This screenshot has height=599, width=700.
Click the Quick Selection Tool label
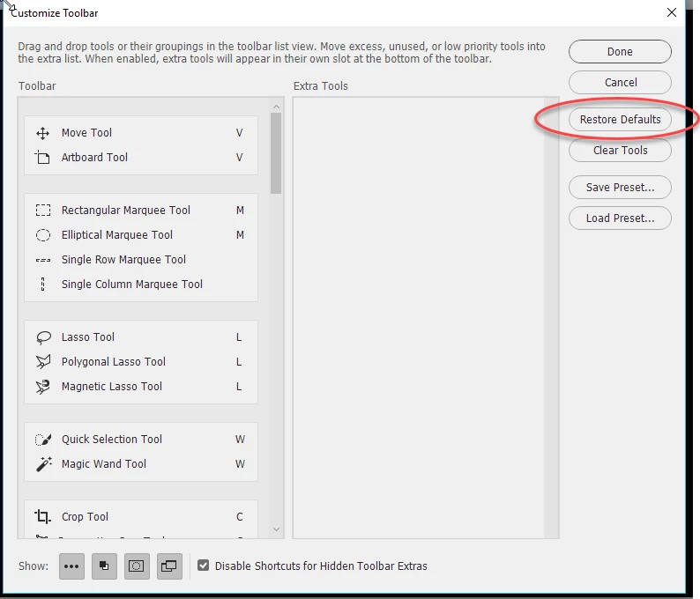coord(112,440)
